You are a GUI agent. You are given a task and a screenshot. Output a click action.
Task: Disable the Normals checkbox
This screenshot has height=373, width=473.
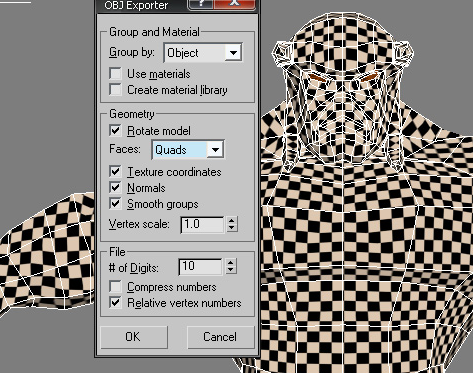point(116,188)
